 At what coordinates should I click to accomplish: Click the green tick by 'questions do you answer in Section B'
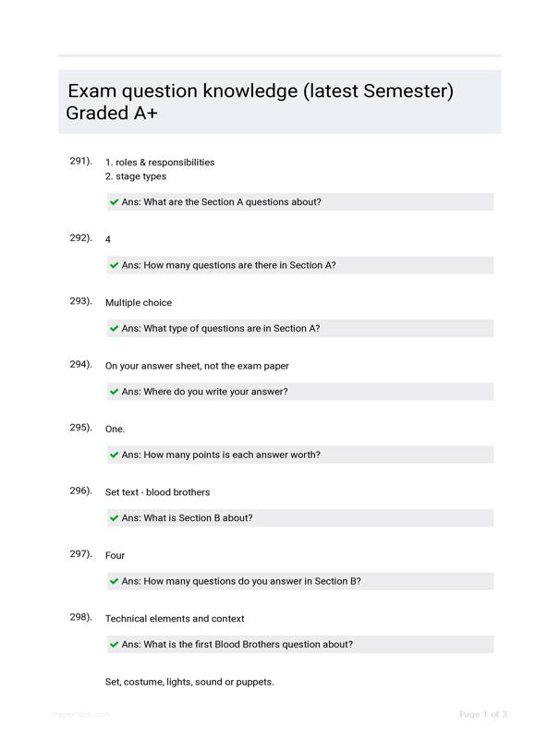pyautogui.click(x=114, y=581)
